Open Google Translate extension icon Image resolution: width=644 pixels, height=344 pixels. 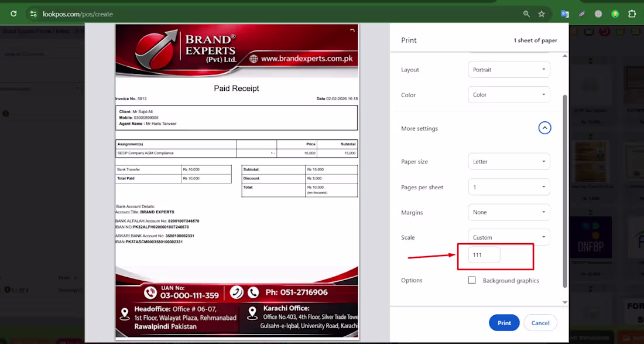pyautogui.click(x=565, y=14)
